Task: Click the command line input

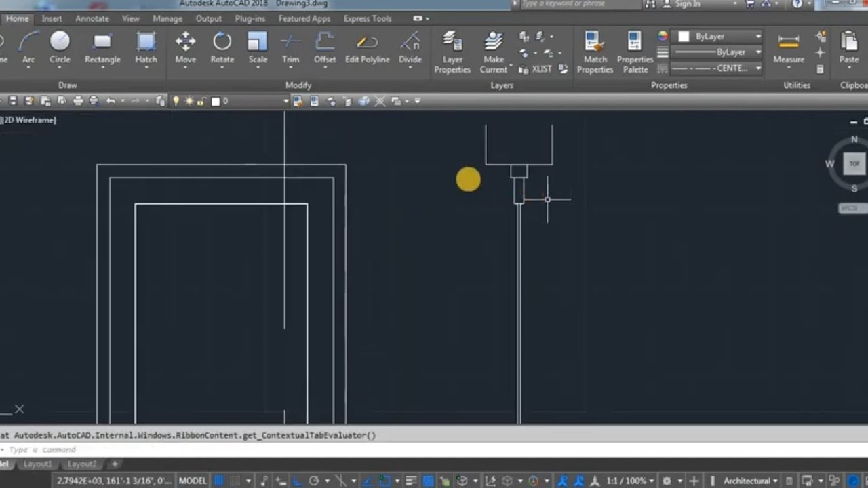Action: coord(434,449)
